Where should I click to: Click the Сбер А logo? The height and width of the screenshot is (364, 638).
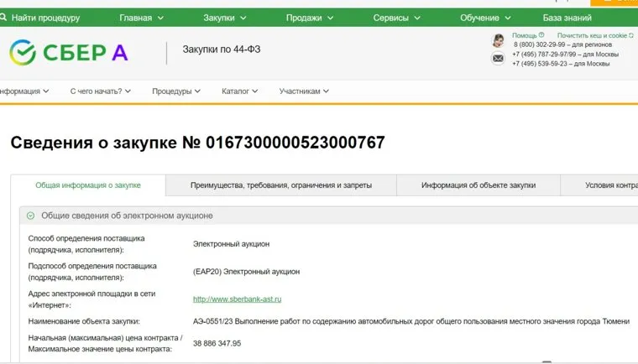click(x=69, y=53)
